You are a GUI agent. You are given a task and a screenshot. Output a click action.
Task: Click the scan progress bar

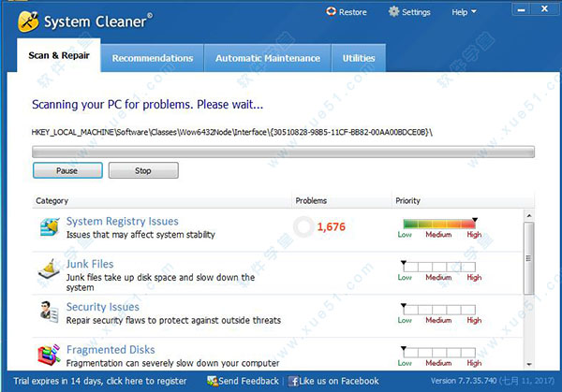(283, 152)
